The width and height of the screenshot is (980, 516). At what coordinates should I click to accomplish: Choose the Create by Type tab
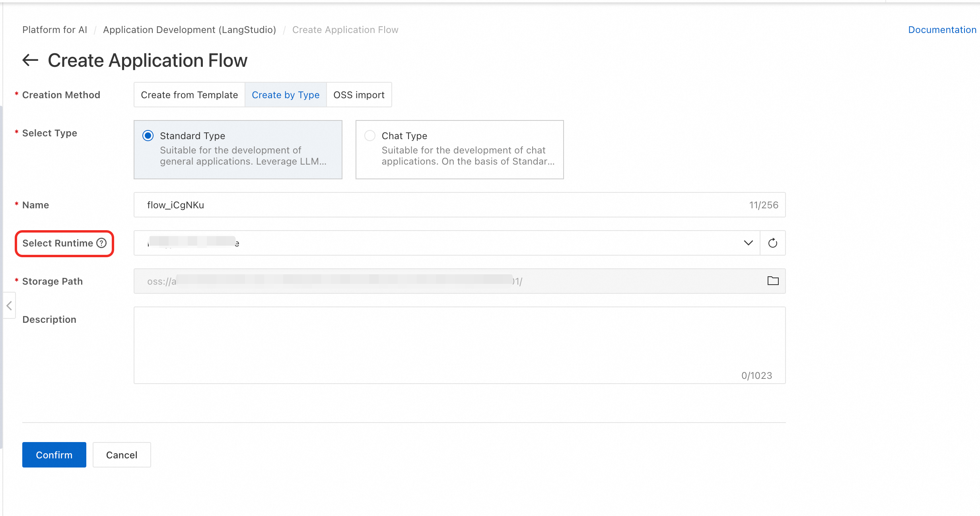point(286,95)
